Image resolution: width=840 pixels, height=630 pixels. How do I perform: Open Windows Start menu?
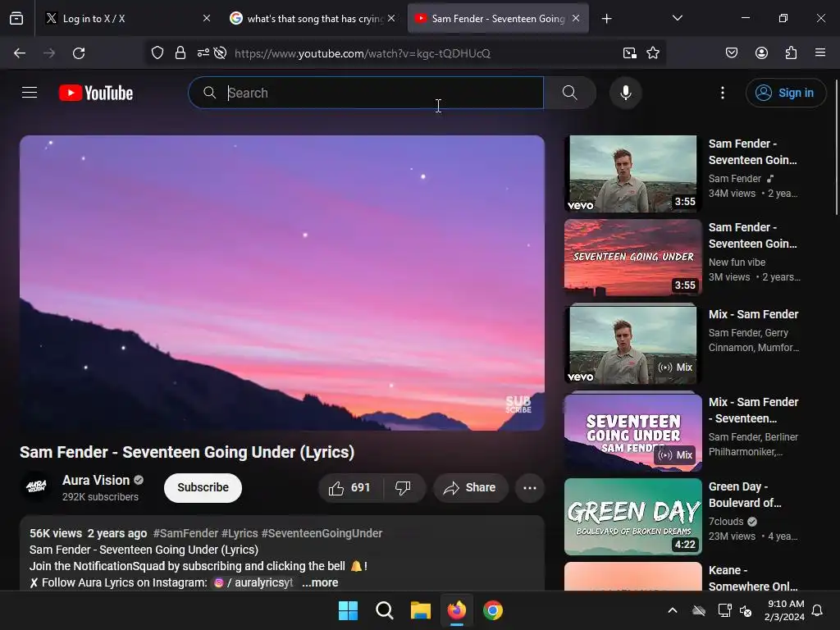tap(348, 610)
